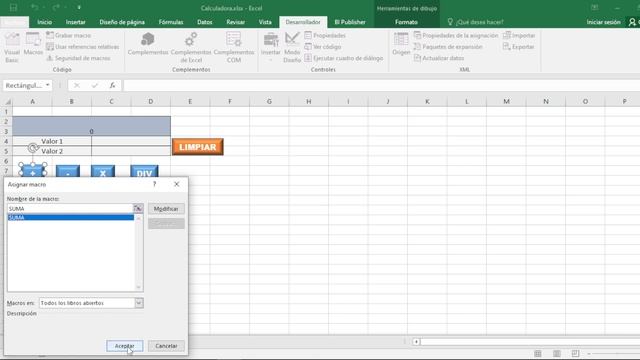Open the Datos tab
Viewport: 640px width, 360px height.
204,22
